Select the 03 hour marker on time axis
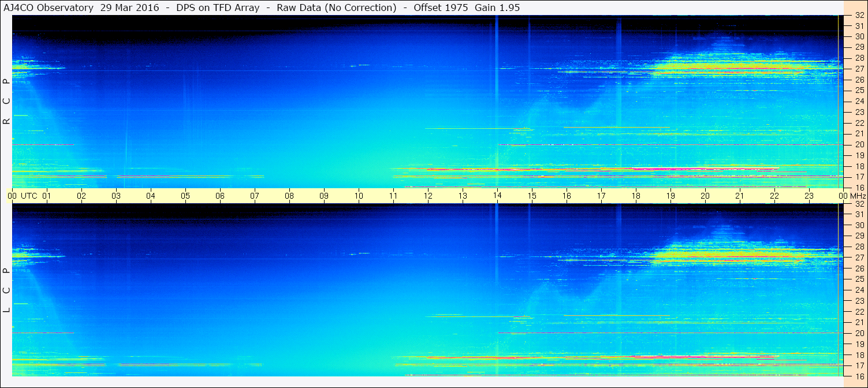The image size is (868, 388). click(x=116, y=196)
